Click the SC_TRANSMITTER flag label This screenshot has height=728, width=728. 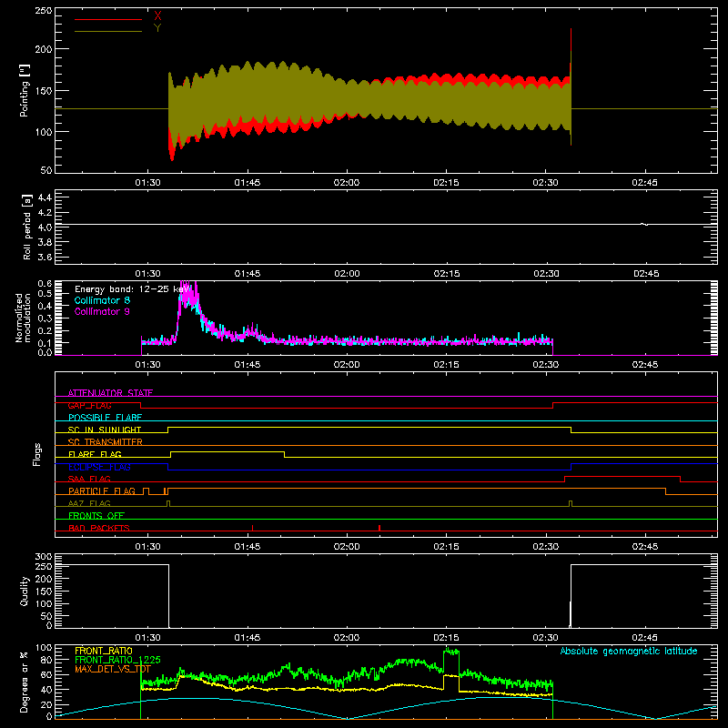tap(106, 441)
